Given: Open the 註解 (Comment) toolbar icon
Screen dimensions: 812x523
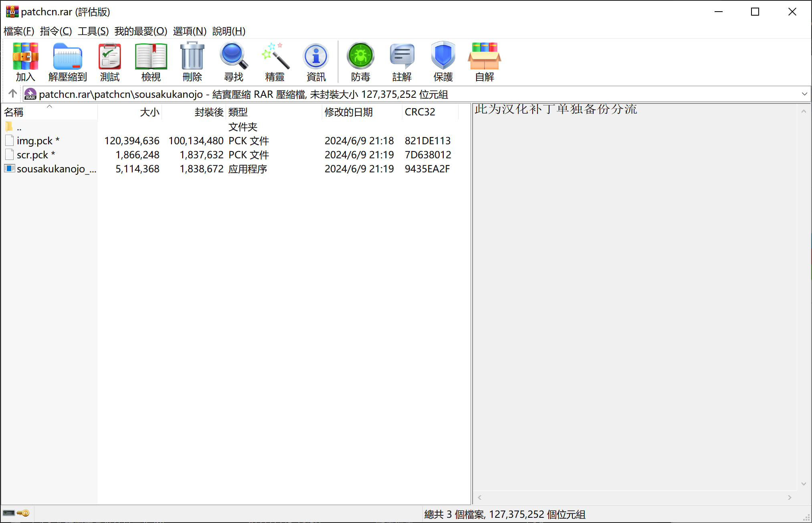Looking at the screenshot, I should [402, 61].
